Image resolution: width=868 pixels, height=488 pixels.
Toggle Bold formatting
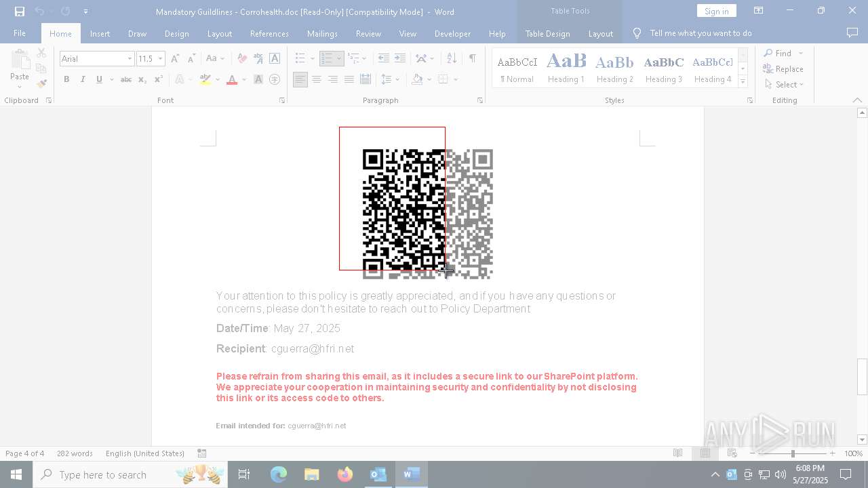[66, 79]
